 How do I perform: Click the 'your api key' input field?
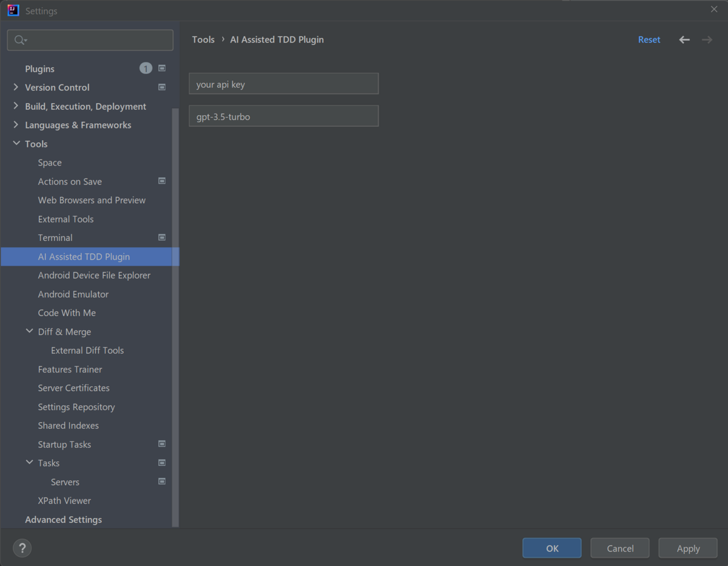[x=284, y=84]
